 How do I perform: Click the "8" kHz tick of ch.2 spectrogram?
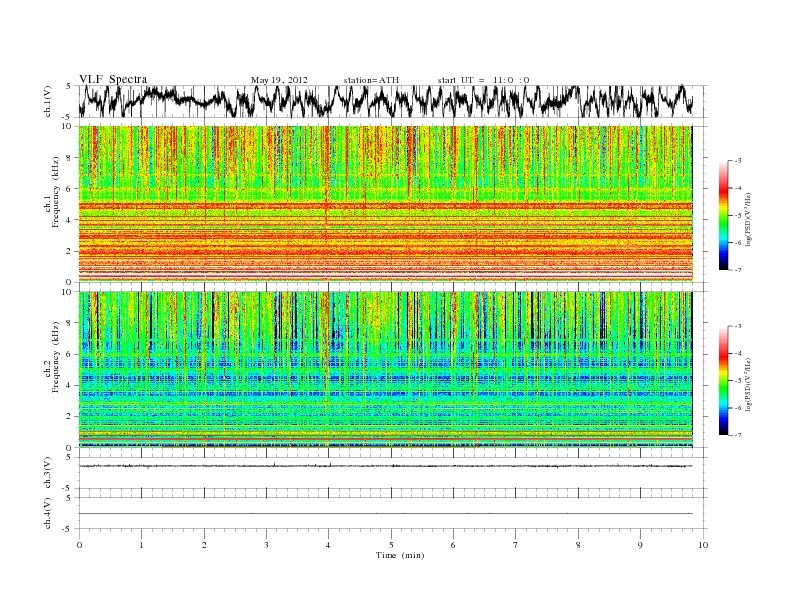pyautogui.click(x=70, y=323)
